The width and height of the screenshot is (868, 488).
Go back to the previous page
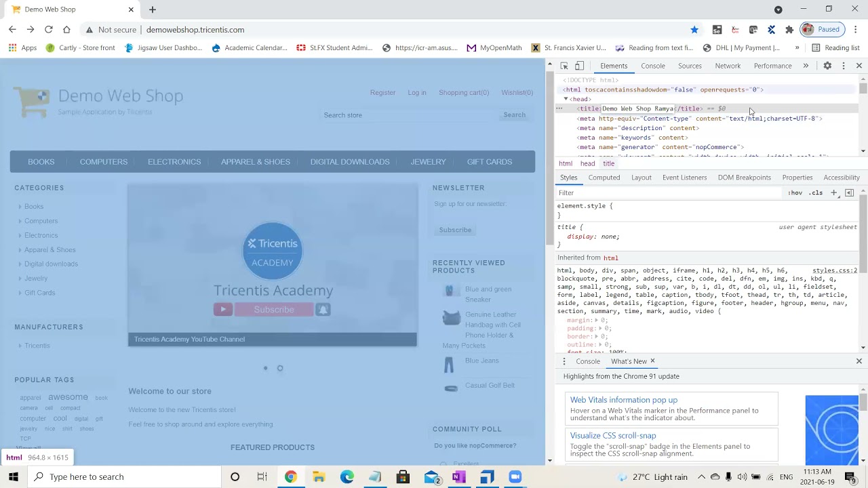(12, 30)
